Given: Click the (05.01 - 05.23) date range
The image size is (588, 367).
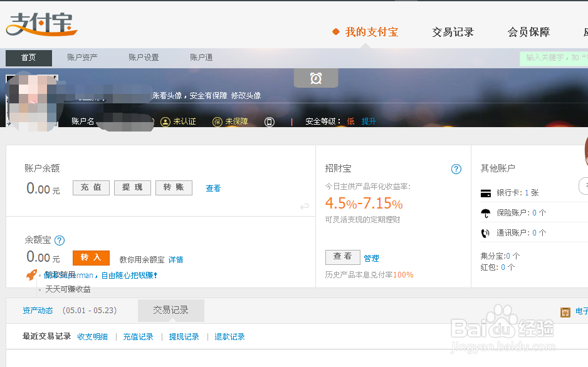Looking at the screenshot, I should [x=90, y=311].
